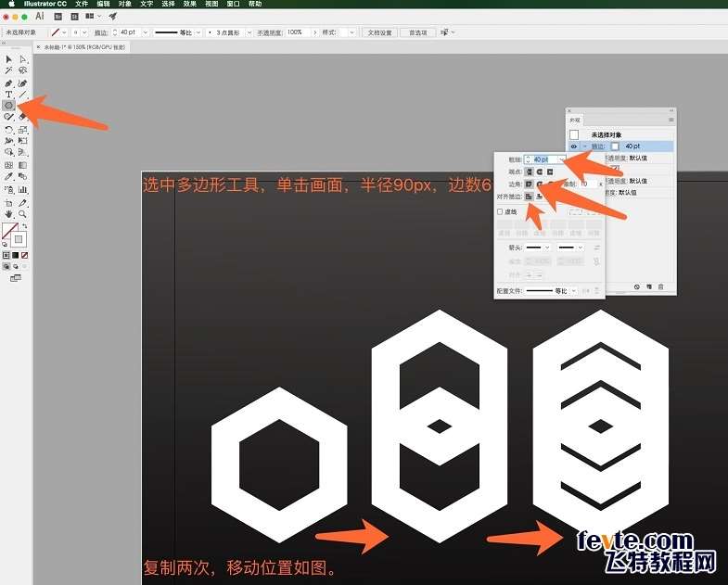
Task: Enable the 虚线 dashed line checkbox
Action: pyautogui.click(x=500, y=211)
